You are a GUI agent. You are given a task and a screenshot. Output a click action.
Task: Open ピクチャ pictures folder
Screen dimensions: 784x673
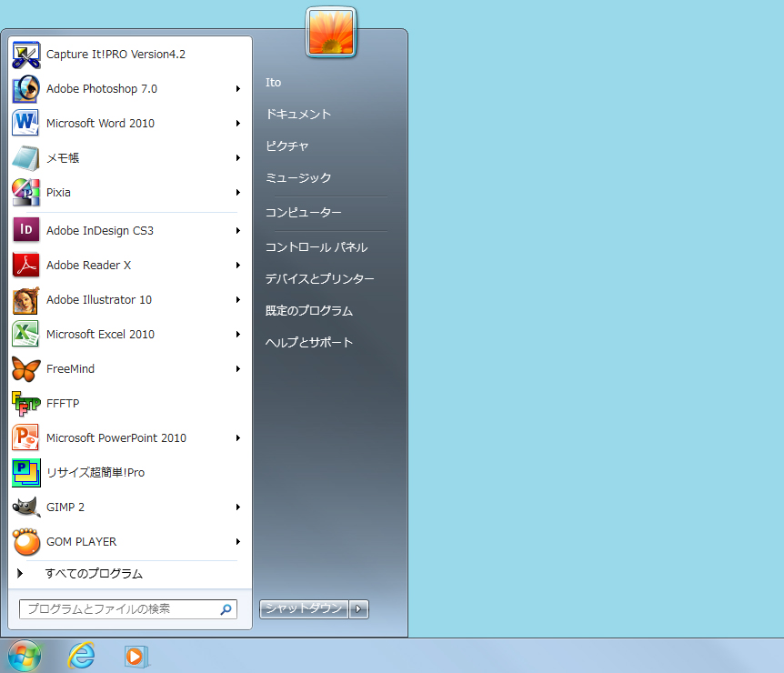(287, 146)
